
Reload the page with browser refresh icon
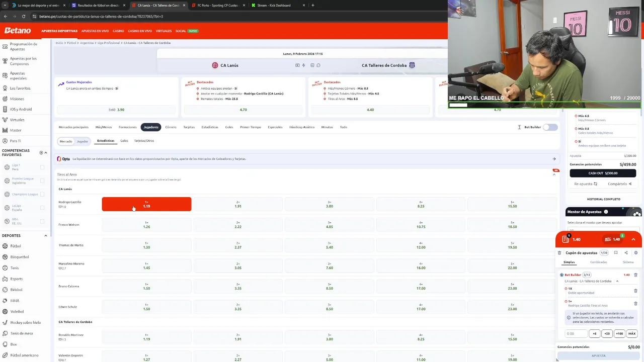(x=23, y=16)
